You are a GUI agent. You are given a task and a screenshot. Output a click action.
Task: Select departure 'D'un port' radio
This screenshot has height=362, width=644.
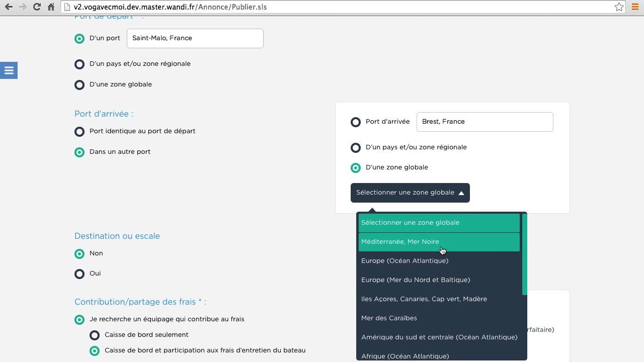(79, 38)
